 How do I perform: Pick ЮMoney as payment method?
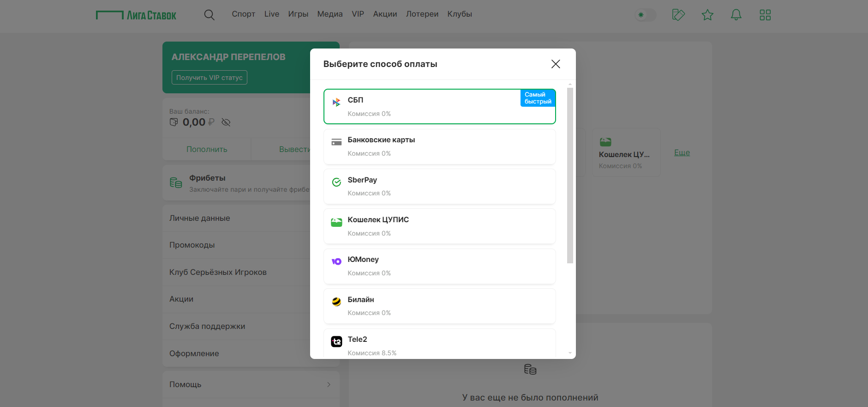439,266
